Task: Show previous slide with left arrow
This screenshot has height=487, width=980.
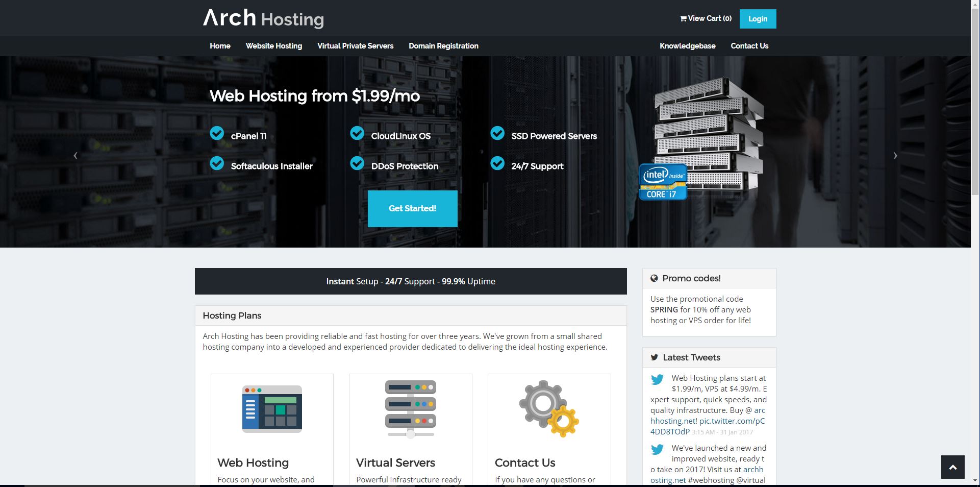Action: pyautogui.click(x=76, y=156)
